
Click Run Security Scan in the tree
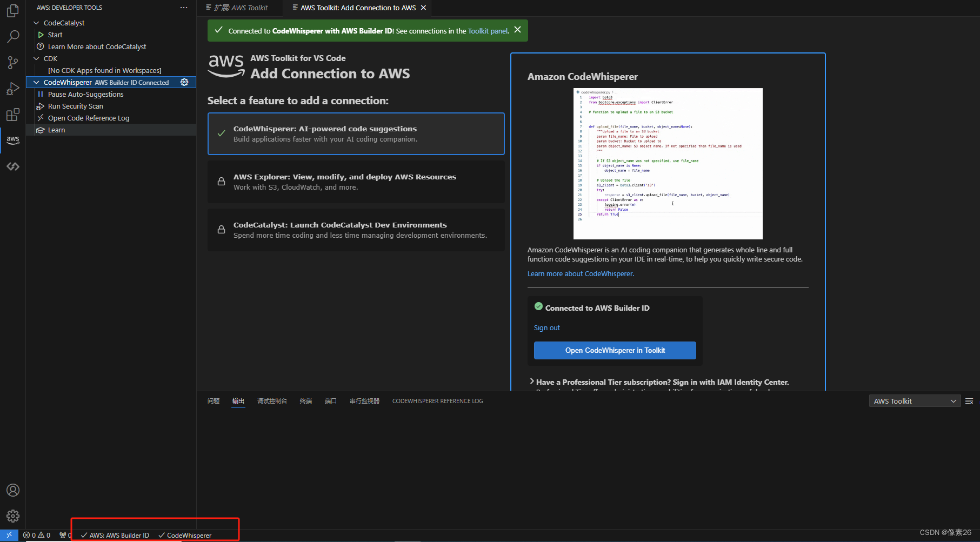(75, 106)
